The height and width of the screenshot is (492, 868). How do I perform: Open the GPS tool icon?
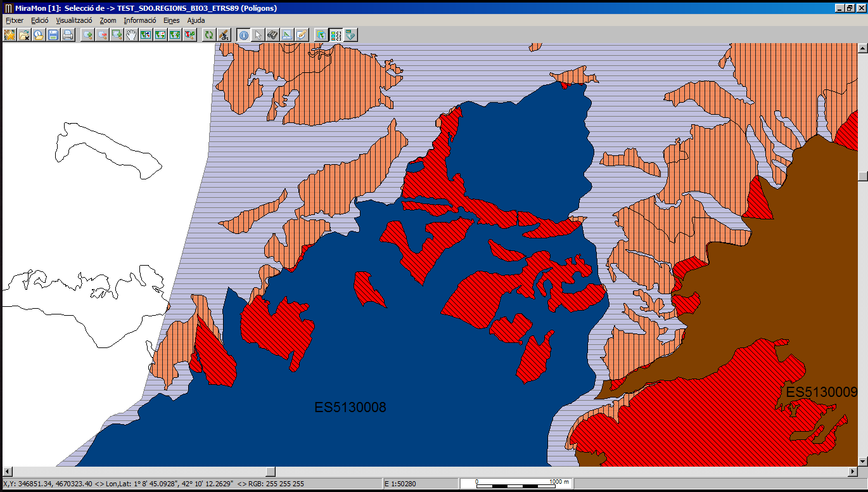pyautogui.click(x=223, y=35)
